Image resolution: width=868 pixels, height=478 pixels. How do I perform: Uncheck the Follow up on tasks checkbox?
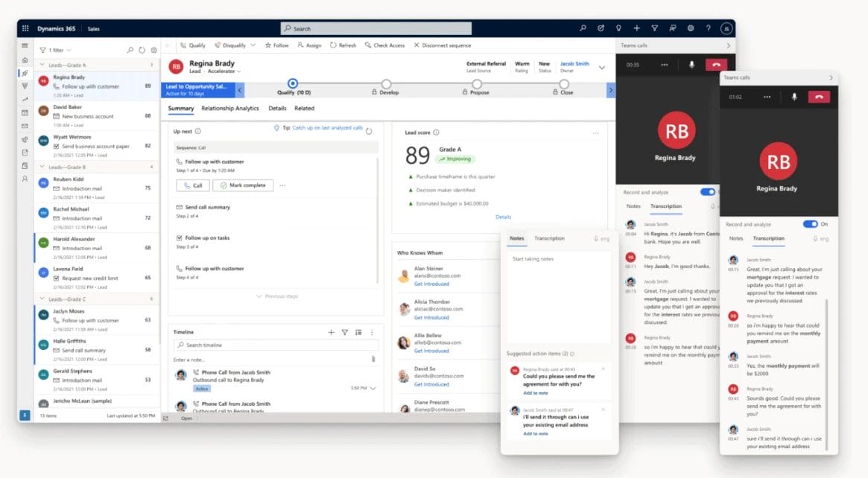(x=179, y=239)
